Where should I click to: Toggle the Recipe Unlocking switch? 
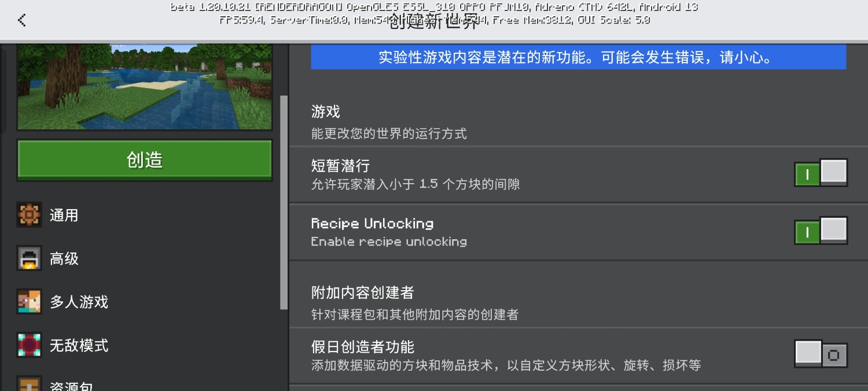tap(821, 231)
